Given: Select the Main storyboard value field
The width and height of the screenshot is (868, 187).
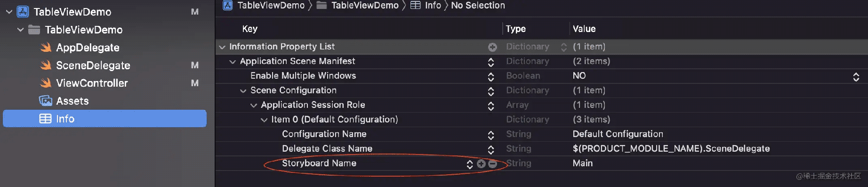Looking at the screenshot, I should (x=582, y=163).
